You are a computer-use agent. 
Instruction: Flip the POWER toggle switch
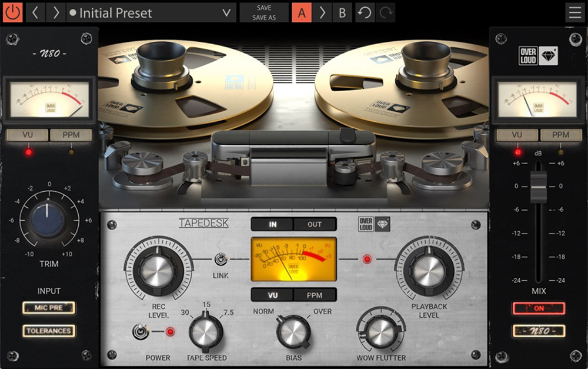pos(141,332)
